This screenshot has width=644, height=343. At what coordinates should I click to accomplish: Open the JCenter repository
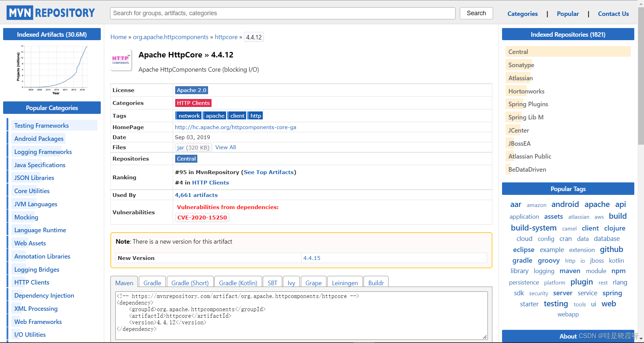[519, 130]
